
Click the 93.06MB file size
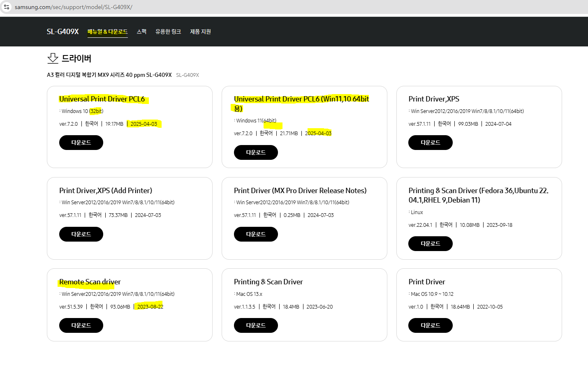[x=120, y=307]
